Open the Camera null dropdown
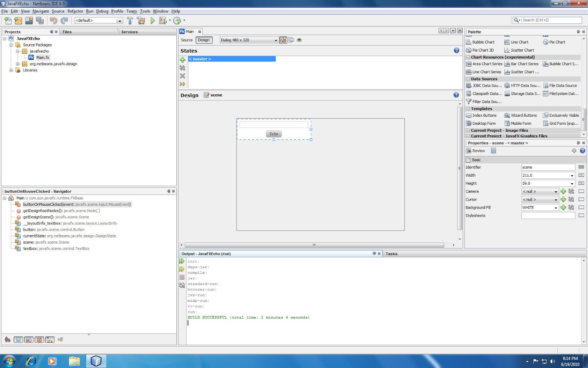 coord(556,192)
